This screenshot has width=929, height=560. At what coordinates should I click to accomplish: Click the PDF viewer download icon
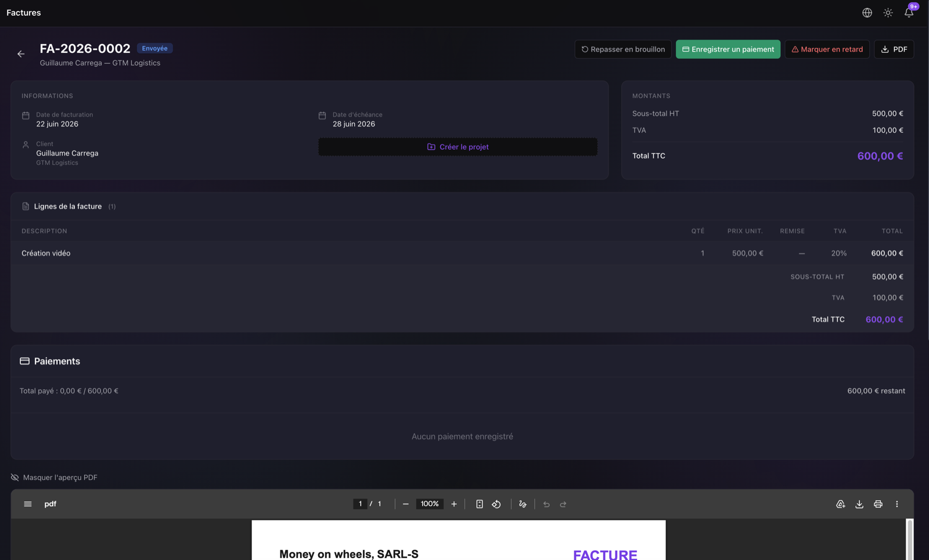(859, 504)
